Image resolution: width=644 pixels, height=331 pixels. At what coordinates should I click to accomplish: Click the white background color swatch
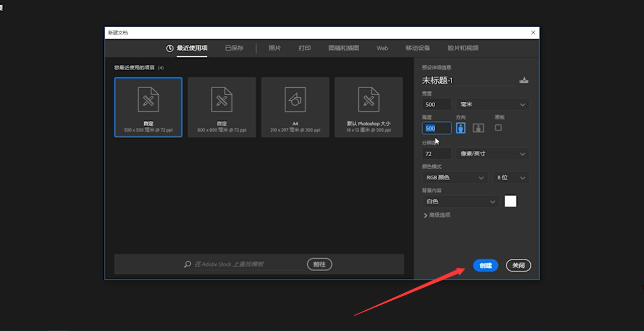coord(511,201)
